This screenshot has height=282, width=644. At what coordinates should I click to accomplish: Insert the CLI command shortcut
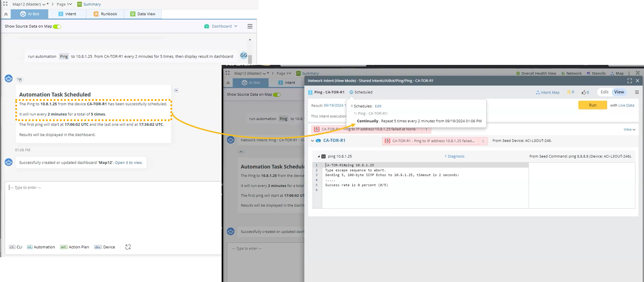[x=16, y=247]
